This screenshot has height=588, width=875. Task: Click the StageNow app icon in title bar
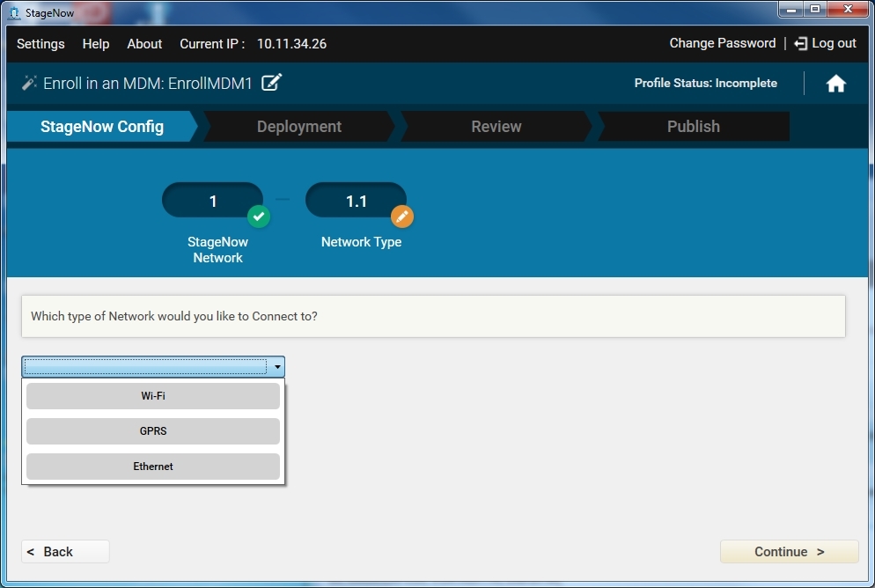coord(13,11)
